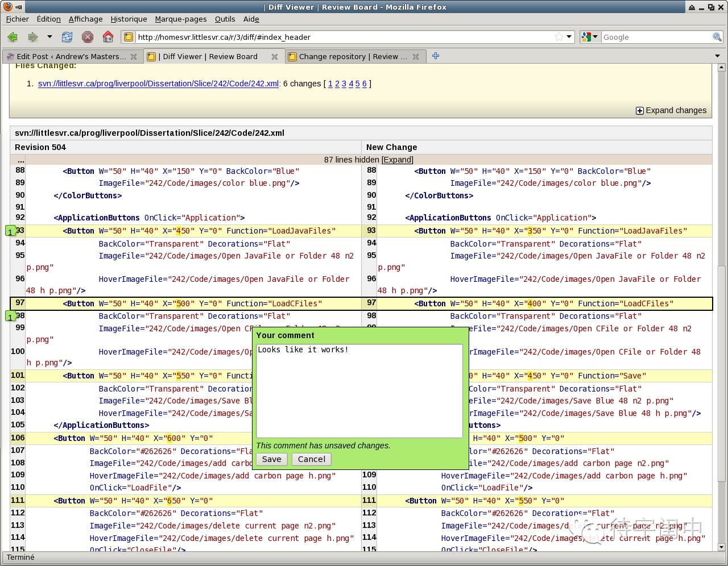
Task: Save the comment
Action: [x=272, y=459]
